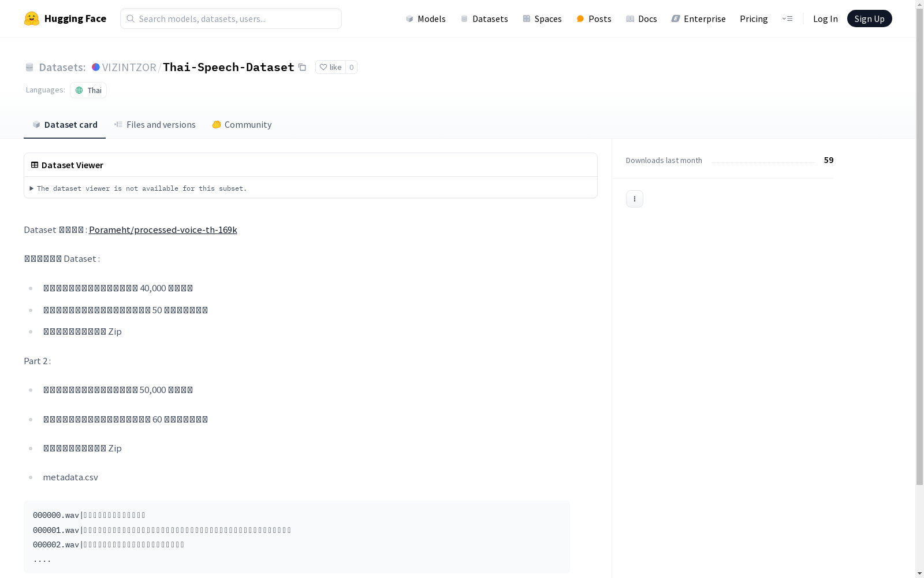Open VIZINTZOR profile link
This screenshot has height=578, width=924.
(x=129, y=67)
